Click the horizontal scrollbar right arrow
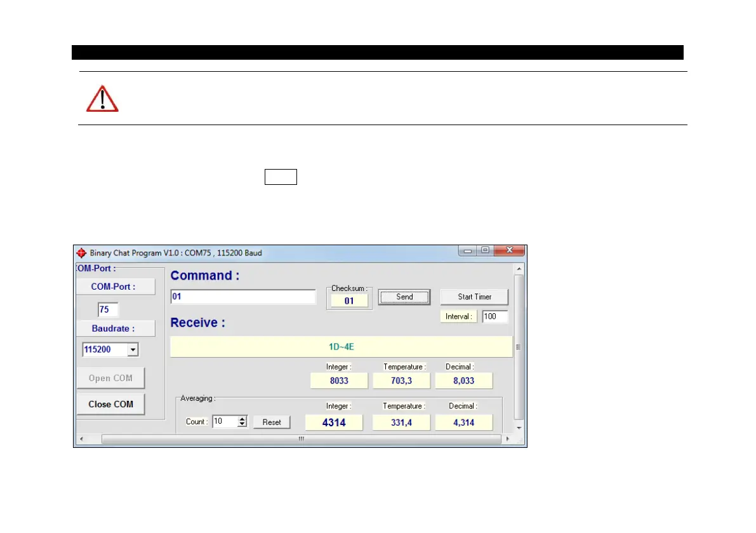Viewport: 756px width, 533px height. [x=507, y=439]
